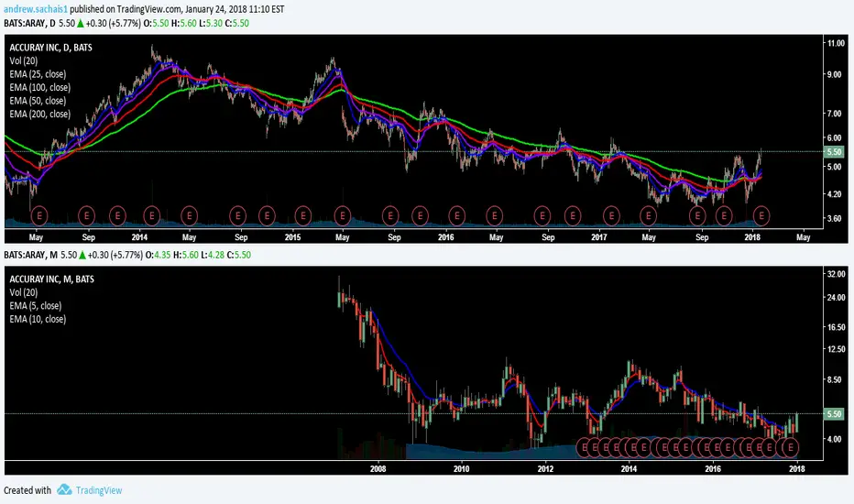Select daily chart earnings marker above Sep 2017
The height and width of the screenshot is (504, 854).
697,215
